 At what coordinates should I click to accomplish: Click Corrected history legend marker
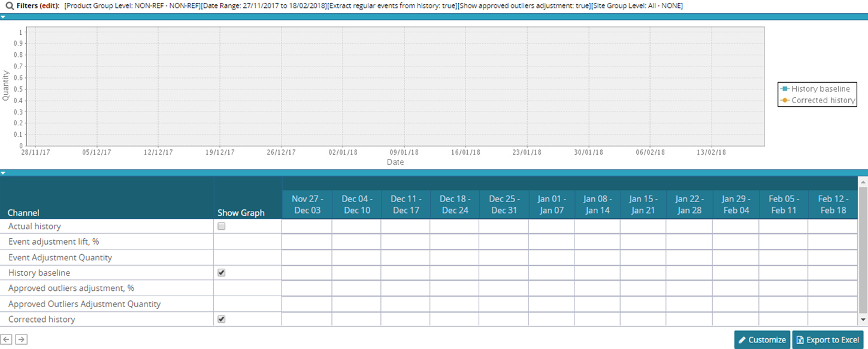tap(785, 100)
